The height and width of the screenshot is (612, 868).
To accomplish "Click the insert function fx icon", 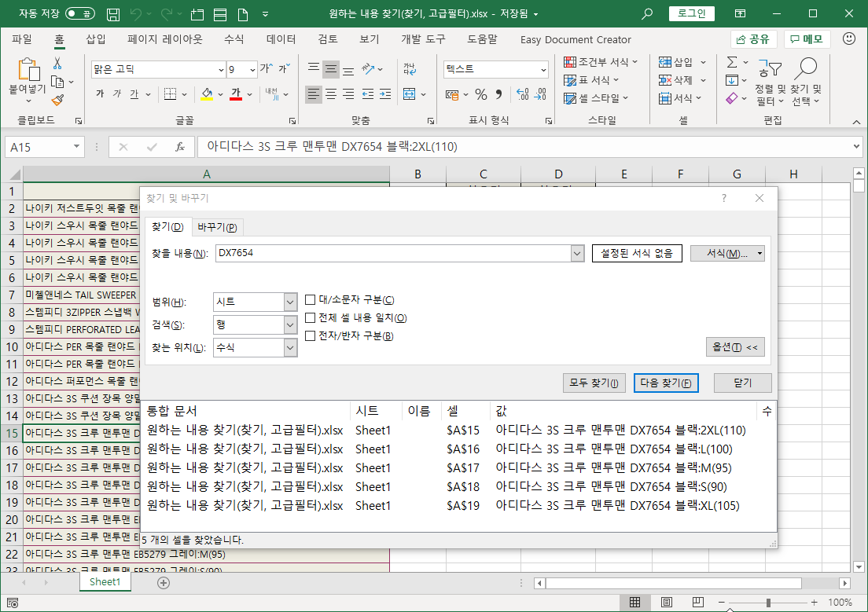I will [180, 147].
